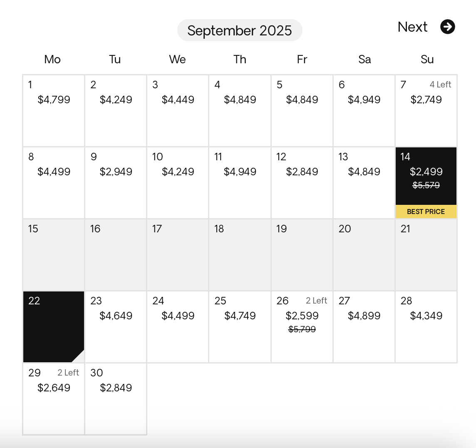Pick September 7 with 4 Left
The width and height of the screenshot is (476, 448).
(x=426, y=111)
